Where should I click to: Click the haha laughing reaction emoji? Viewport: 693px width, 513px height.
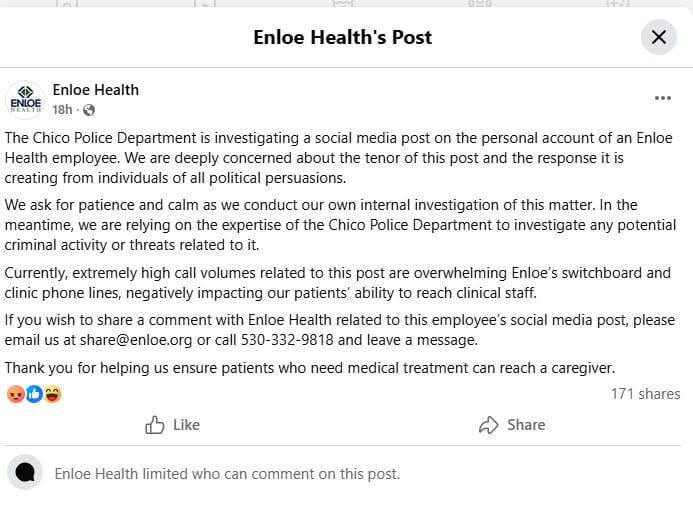52,394
